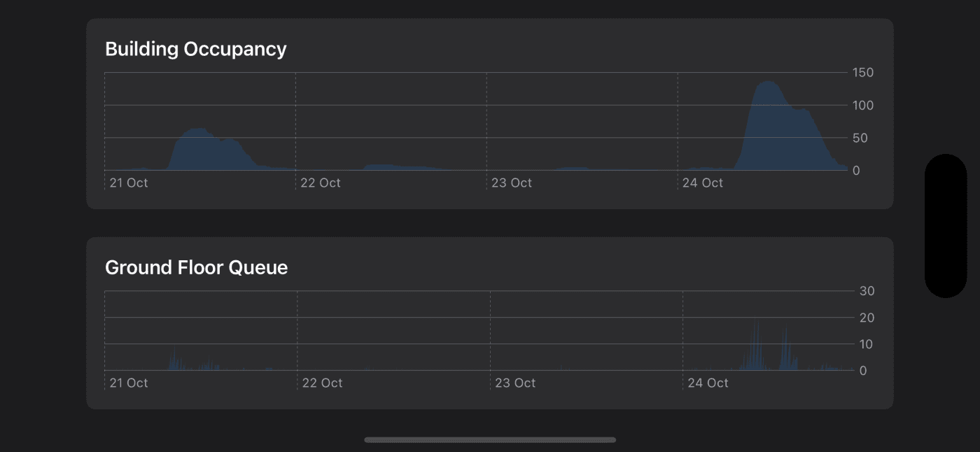The height and width of the screenshot is (452, 980).
Task: Tap the 100 axis value on occupancy chart
Action: pyautogui.click(x=863, y=106)
